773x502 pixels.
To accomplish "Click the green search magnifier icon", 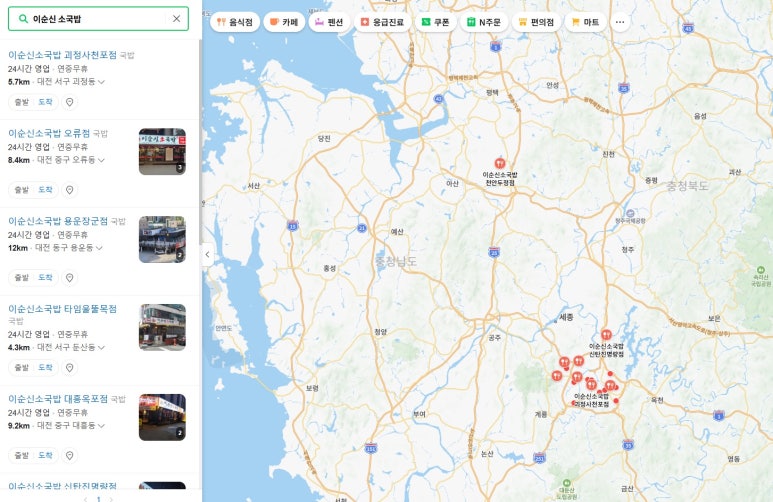I will (23, 19).
